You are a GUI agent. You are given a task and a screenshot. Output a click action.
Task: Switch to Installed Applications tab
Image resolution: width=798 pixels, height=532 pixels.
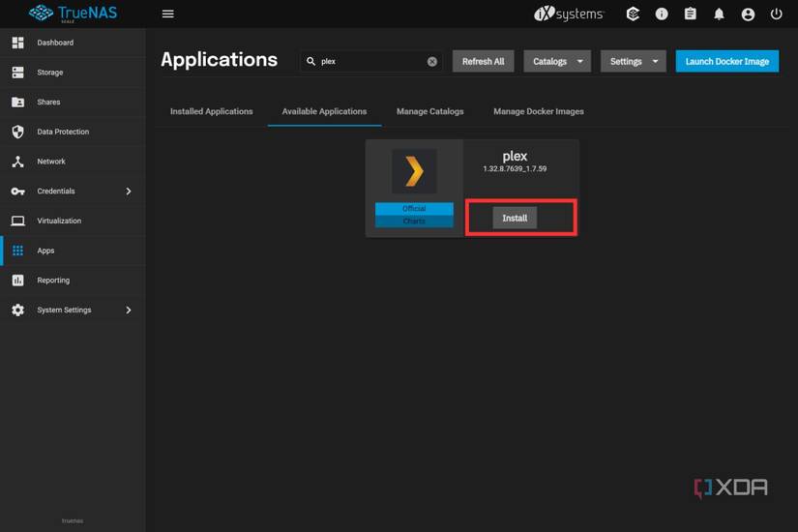pyautogui.click(x=211, y=111)
